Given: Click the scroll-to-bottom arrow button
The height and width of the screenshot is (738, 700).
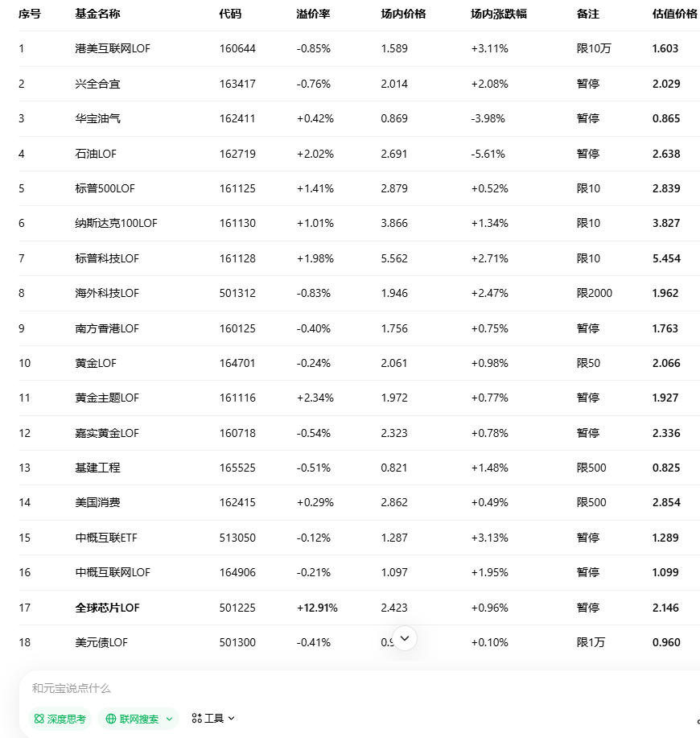Looking at the screenshot, I should tap(405, 638).
